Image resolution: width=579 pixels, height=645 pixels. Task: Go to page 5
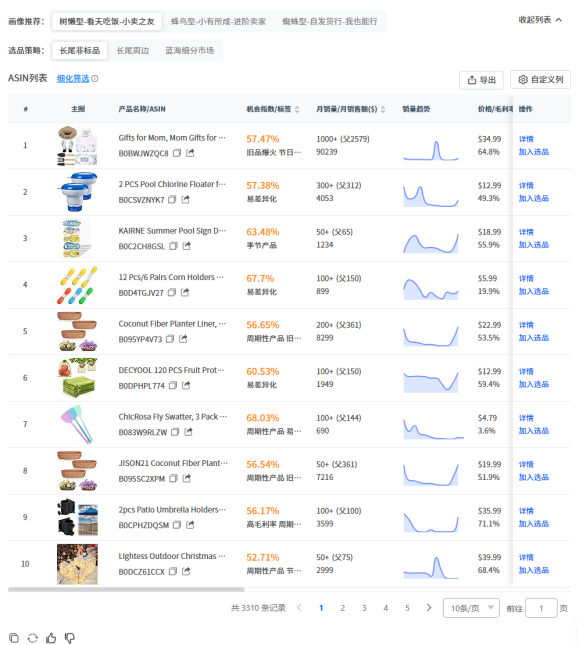pos(407,608)
